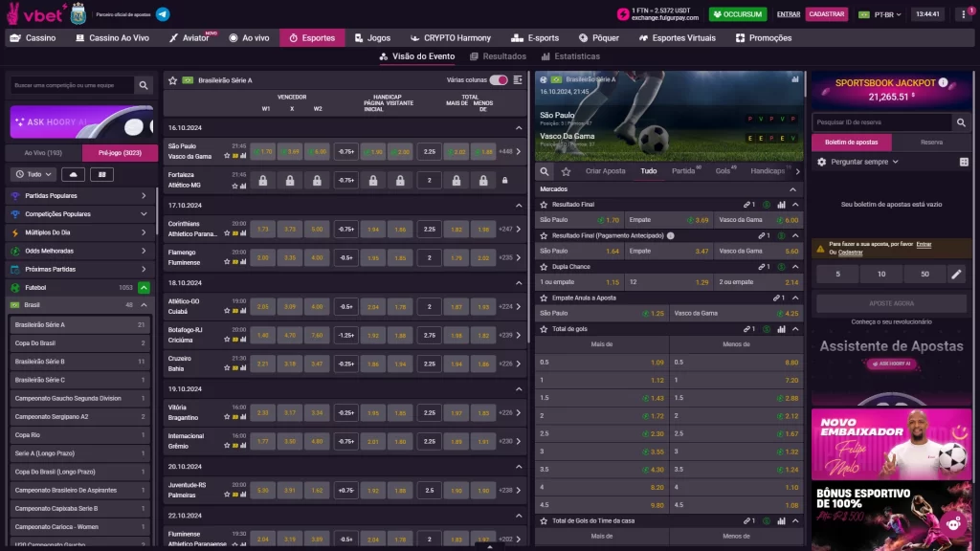
Task: Collapse the Dupla Chance market
Action: coord(795,267)
